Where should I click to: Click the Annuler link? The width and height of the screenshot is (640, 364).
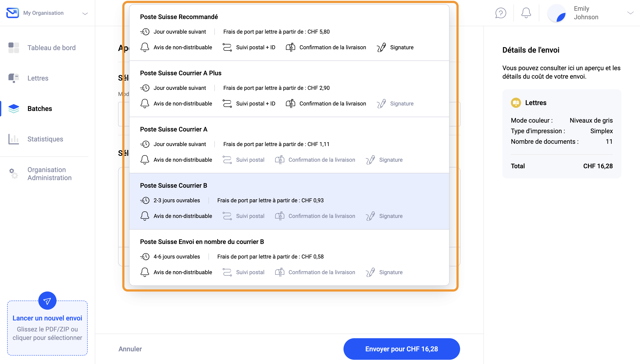(x=130, y=349)
